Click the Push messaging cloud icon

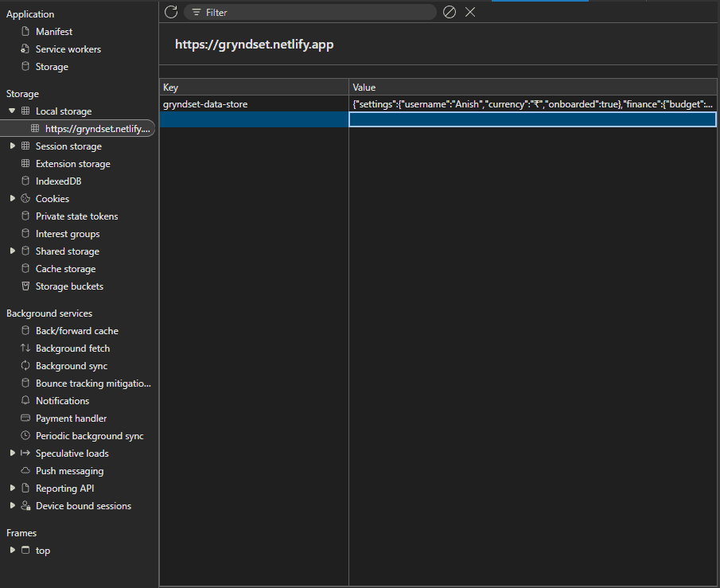pos(25,470)
